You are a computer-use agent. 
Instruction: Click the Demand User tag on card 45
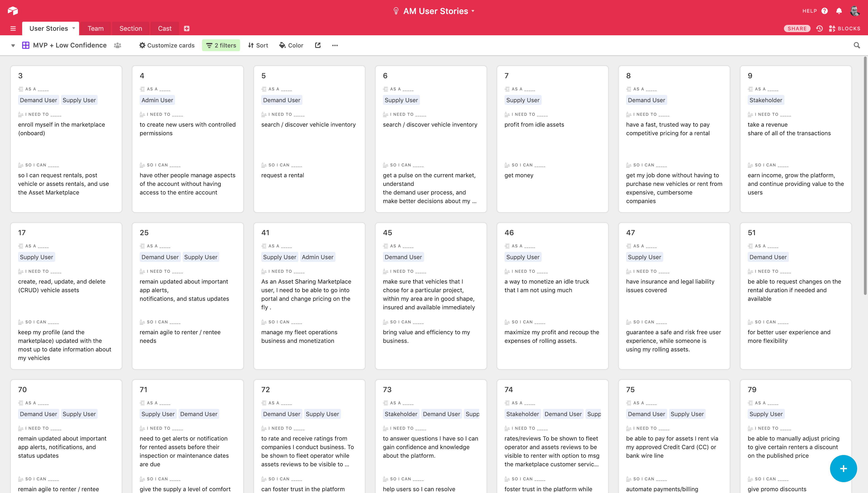coord(403,257)
